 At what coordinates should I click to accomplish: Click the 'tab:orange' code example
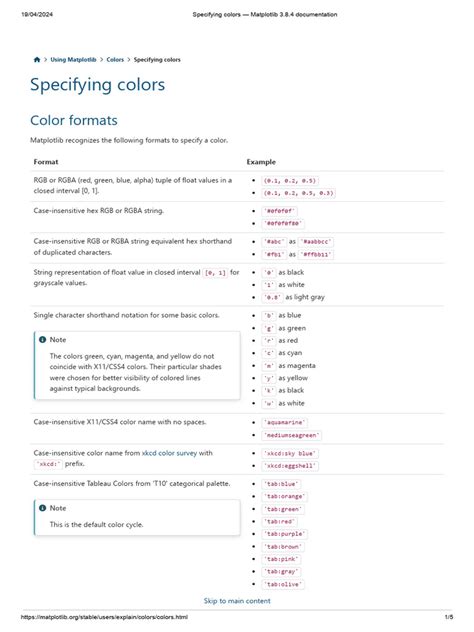(285, 497)
